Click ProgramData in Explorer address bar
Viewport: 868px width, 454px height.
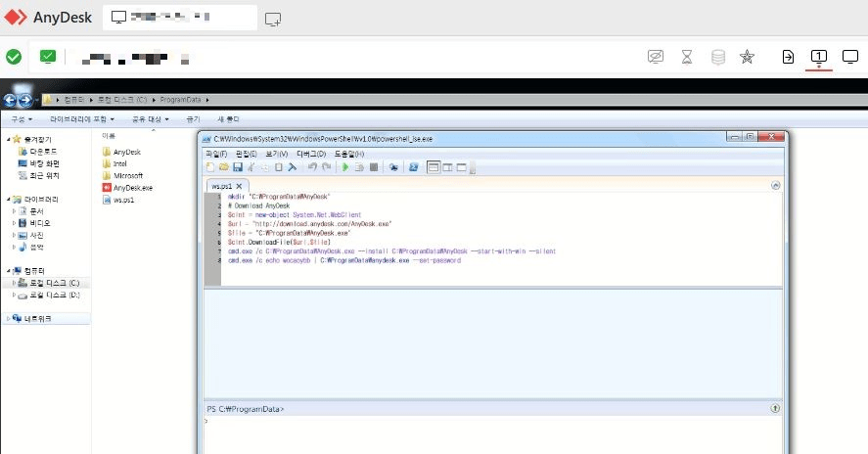coord(180,100)
